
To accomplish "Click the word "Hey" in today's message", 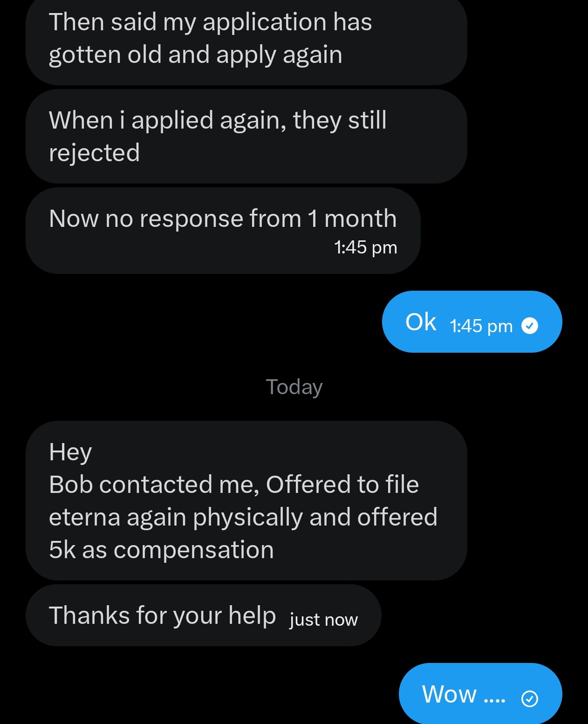I will [70, 452].
